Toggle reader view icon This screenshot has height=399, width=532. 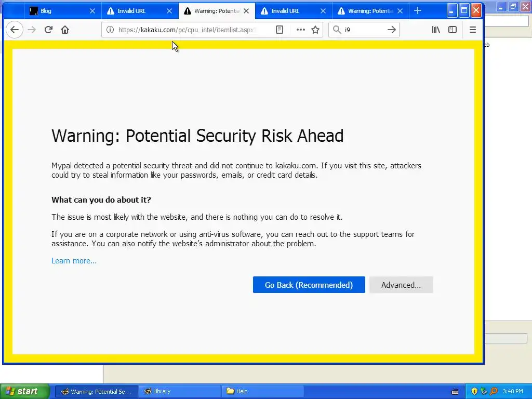click(x=279, y=30)
